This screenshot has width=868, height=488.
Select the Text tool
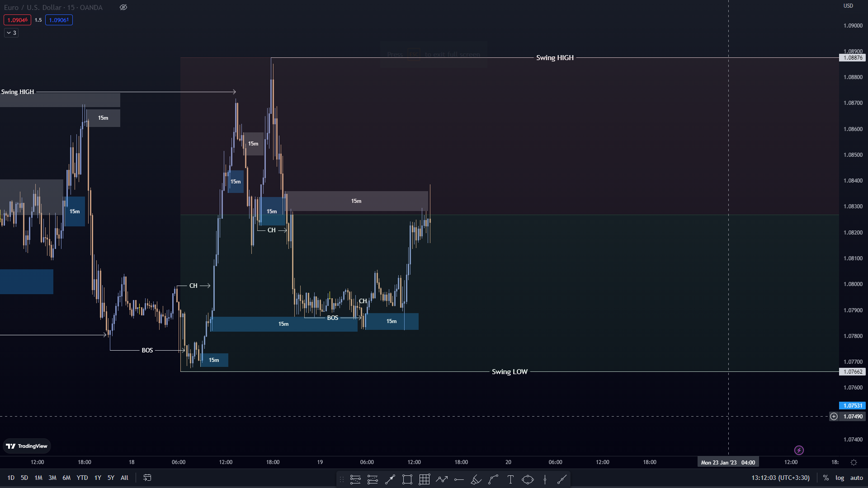(x=510, y=479)
